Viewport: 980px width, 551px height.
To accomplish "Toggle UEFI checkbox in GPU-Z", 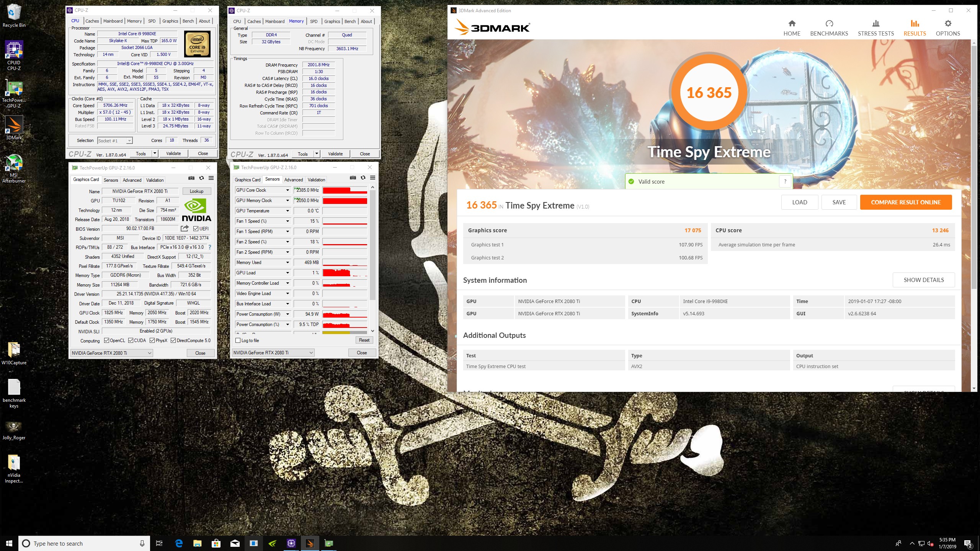I will 196,229.
